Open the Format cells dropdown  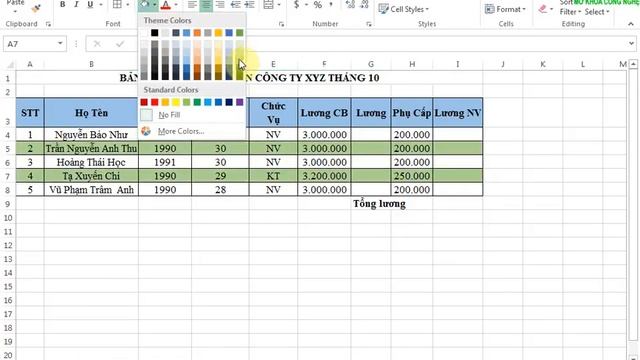pyautogui.click(x=505, y=9)
